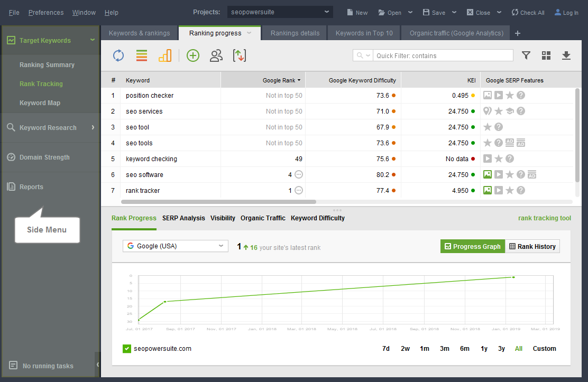This screenshot has width=588, height=382.
Task: Click the ellipsis circle in seo software row
Action: point(299,175)
